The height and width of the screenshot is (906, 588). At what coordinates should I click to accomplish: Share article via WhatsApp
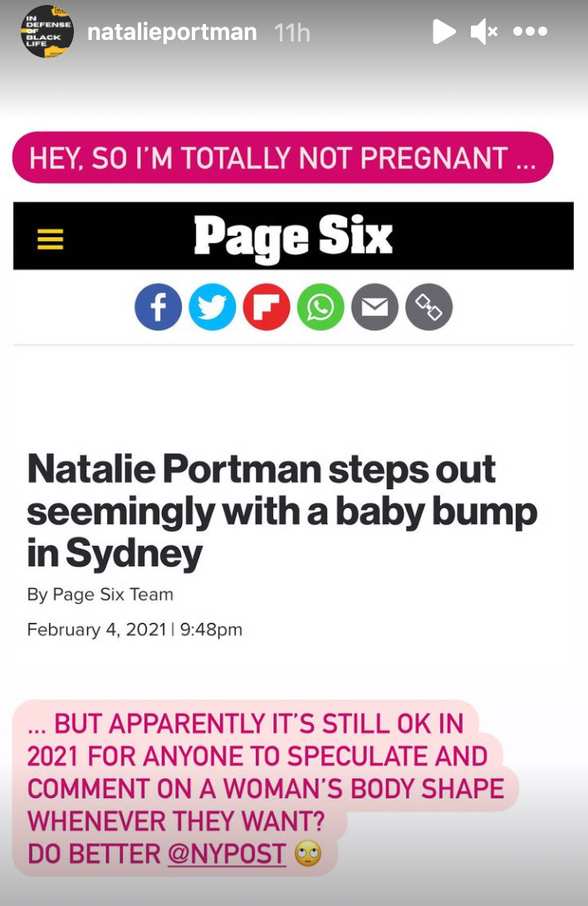pyautogui.click(x=321, y=306)
